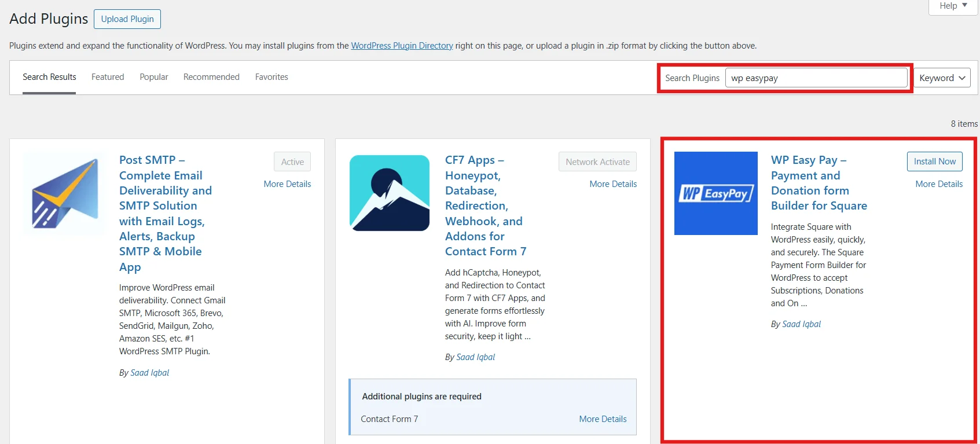Screen dimensions: 980x444
Task: Click the Active button for Post SMTP
Action: 292,162
